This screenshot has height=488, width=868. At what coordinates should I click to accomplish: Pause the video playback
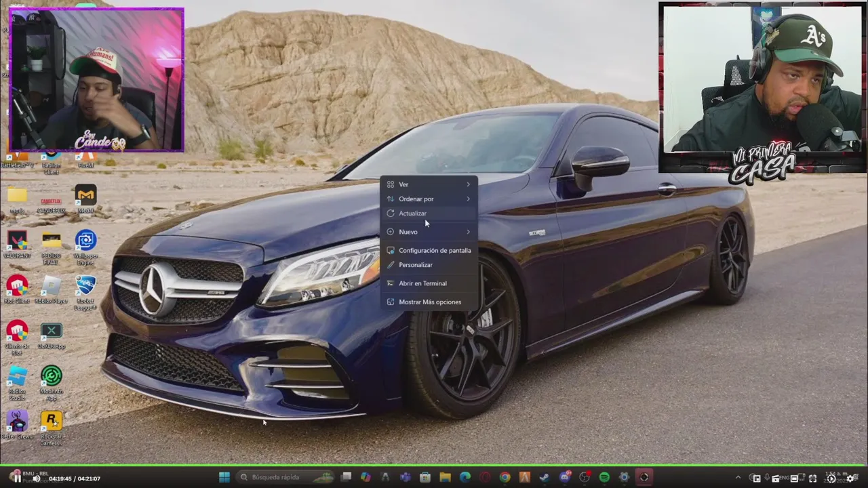point(16,478)
